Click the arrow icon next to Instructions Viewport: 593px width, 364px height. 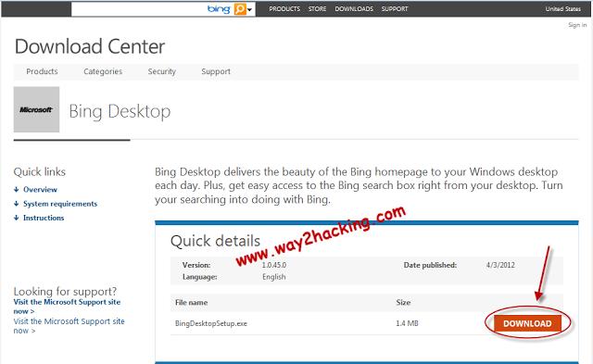point(17,218)
